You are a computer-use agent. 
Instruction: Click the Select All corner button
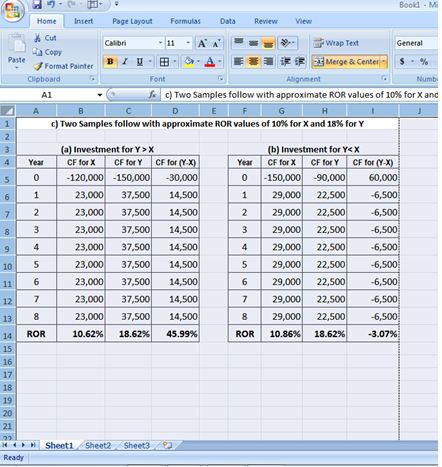tap(8, 111)
